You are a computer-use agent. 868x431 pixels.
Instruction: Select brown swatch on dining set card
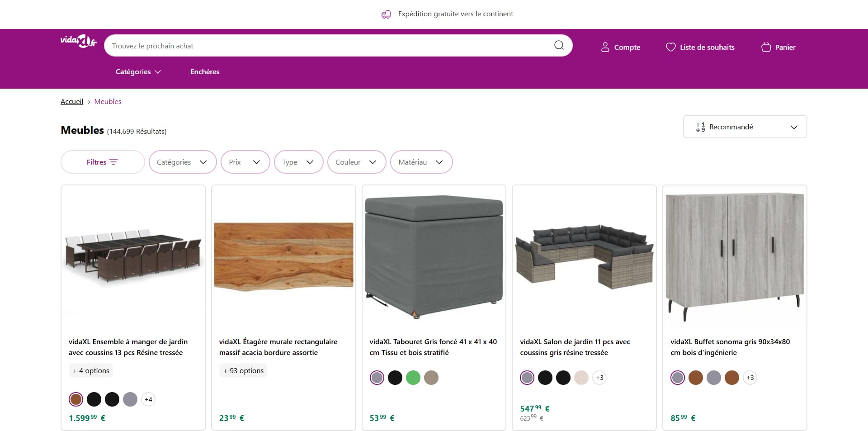click(76, 399)
